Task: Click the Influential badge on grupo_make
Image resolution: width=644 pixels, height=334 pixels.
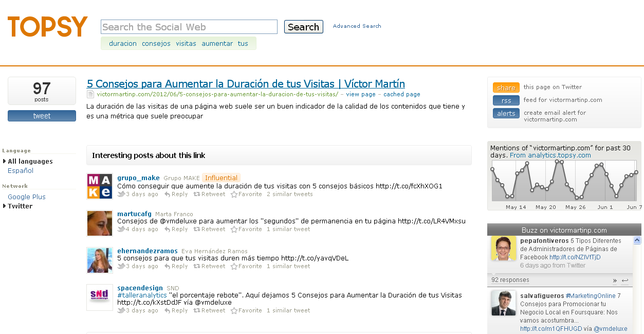Action: pyautogui.click(x=222, y=178)
